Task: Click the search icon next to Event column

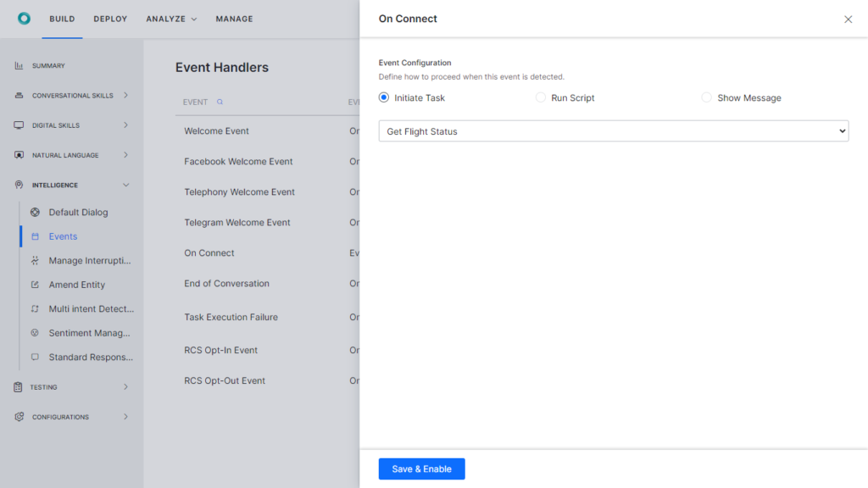Action: coord(220,102)
